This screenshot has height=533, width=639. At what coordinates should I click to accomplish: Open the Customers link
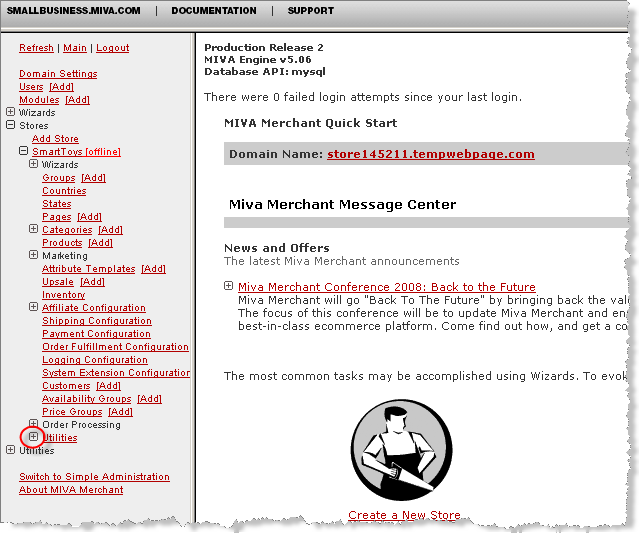point(66,386)
